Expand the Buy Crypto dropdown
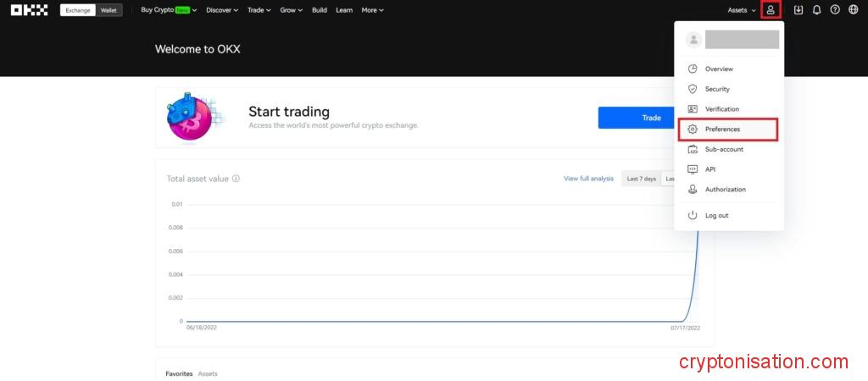The width and height of the screenshot is (868, 381). point(169,10)
